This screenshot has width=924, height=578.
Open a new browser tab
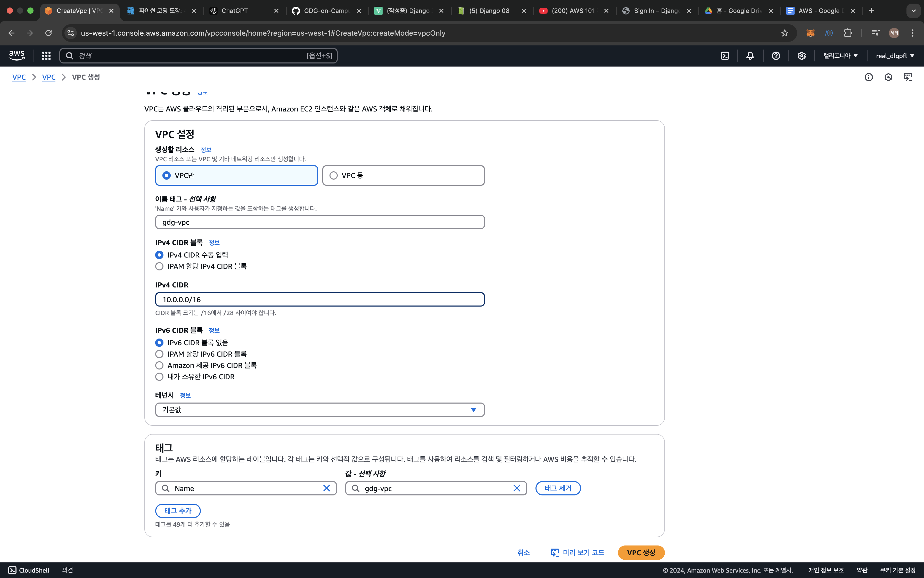point(871,11)
